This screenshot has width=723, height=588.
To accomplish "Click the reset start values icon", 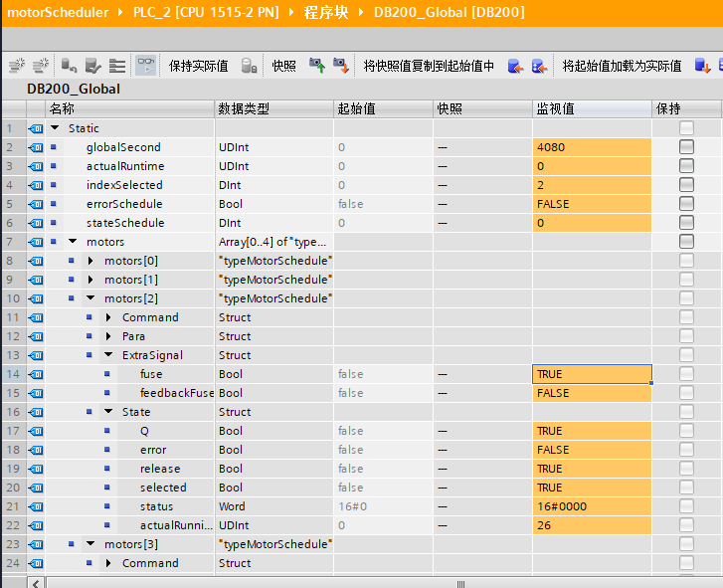I will coord(69,66).
